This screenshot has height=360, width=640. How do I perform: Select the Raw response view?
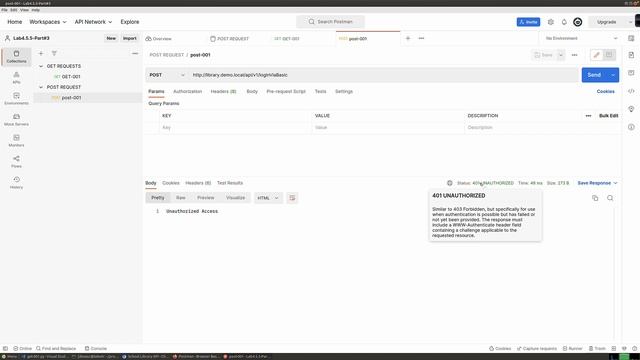coord(180,198)
